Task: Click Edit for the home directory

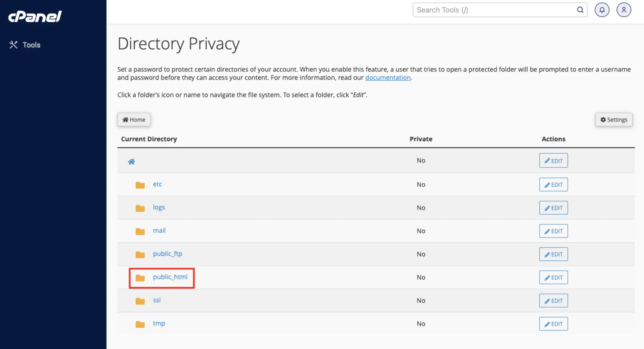Action: click(x=553, y=160)
